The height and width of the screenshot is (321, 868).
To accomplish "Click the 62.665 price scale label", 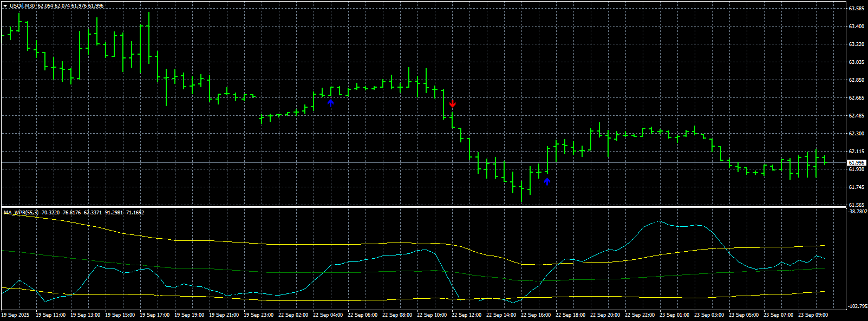I will [857, 98].
